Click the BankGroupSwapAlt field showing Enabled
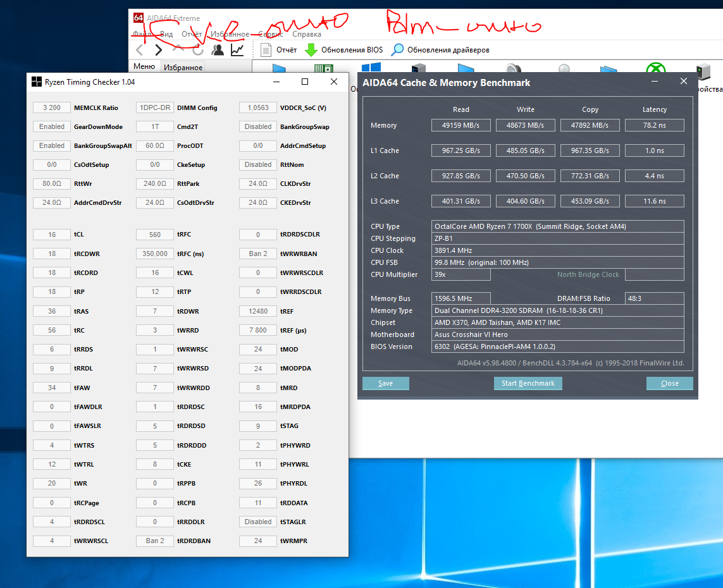The image size is (723, 588). [x=52, y=145]
